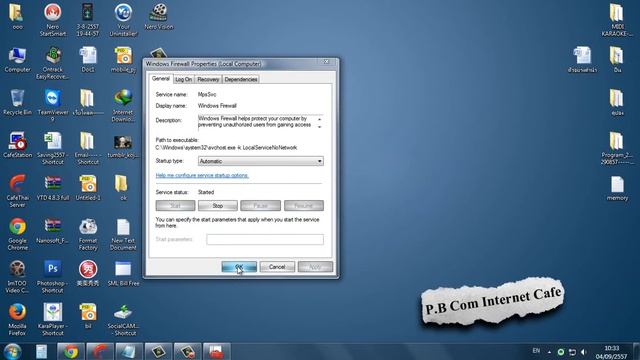640x360 pixels.
Task: Switch to the Log On tab
Action: pos(184,80)
